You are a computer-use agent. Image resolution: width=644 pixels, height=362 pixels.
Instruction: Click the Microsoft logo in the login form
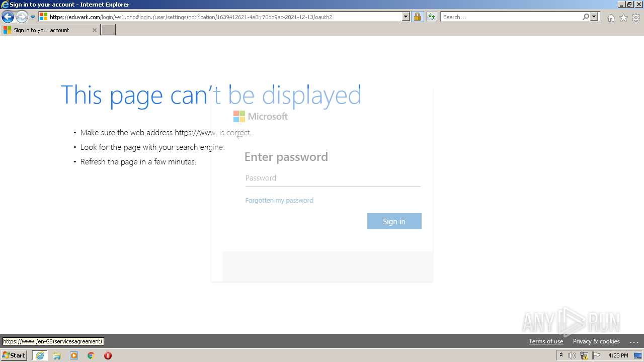pos(261,116)
